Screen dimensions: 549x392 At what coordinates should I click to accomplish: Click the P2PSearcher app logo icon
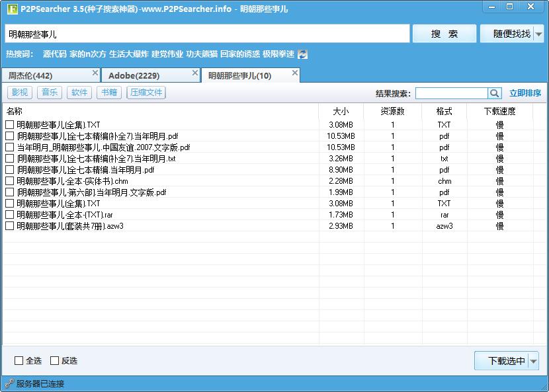point(13,9)
